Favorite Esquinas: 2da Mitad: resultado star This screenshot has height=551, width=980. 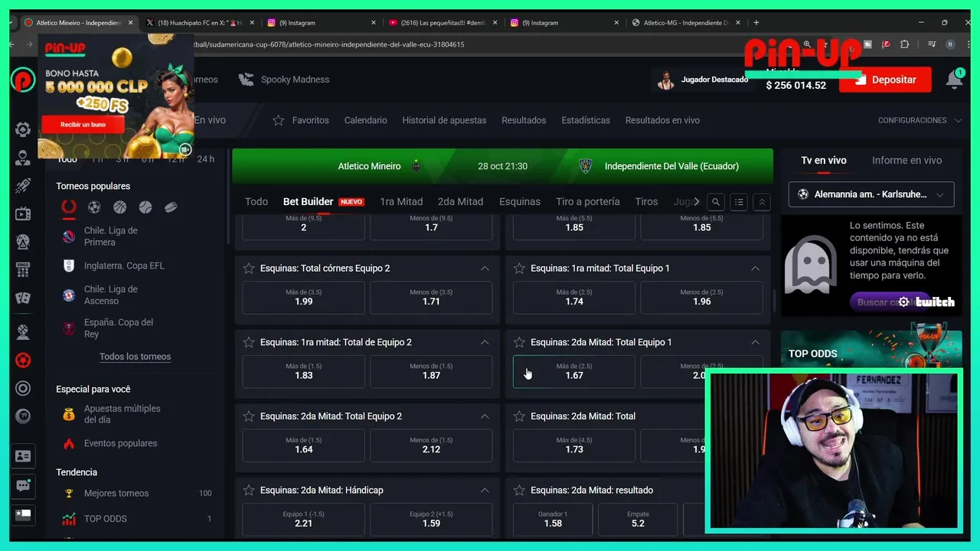click(x=519, y=490)
